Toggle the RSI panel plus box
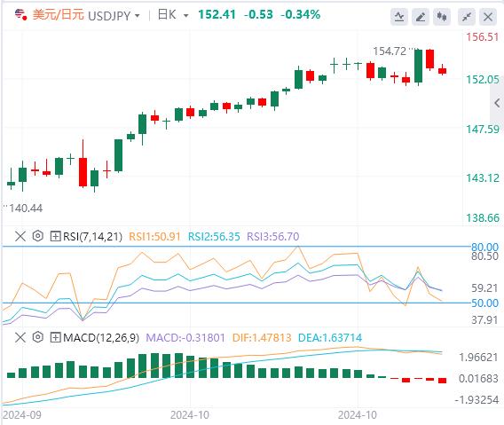 [55, 237]
